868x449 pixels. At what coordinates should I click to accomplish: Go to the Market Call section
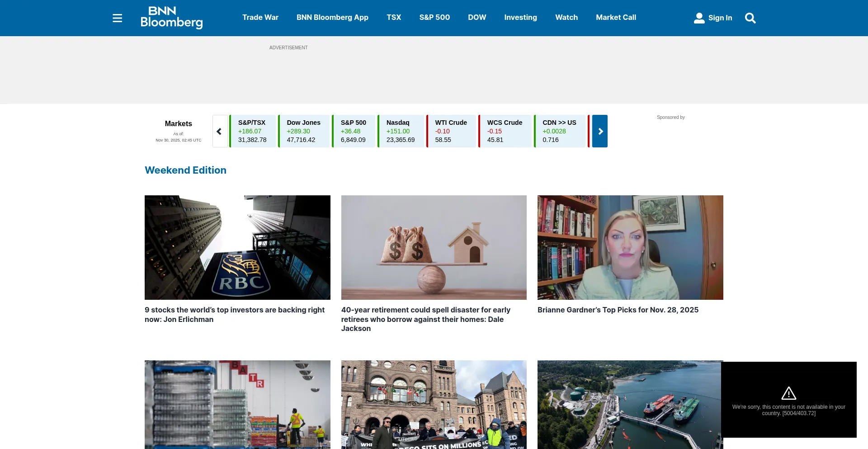click(x=616, y=18)
